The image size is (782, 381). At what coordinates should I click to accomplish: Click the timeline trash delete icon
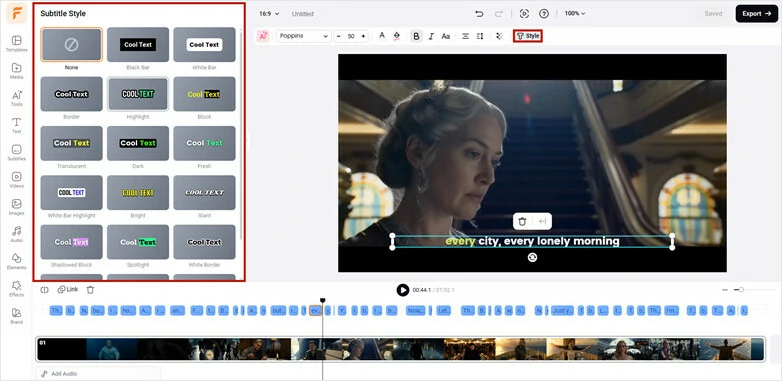[90, 290]
